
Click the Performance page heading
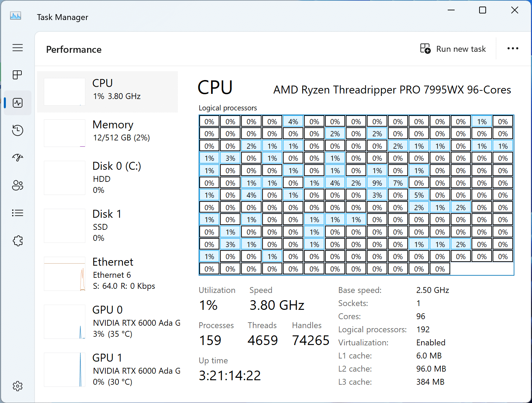pos(74,50)
